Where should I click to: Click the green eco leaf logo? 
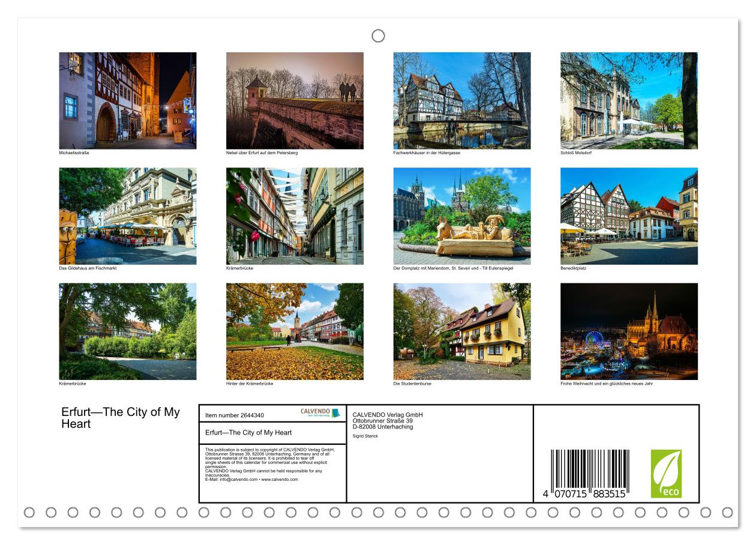666,474
